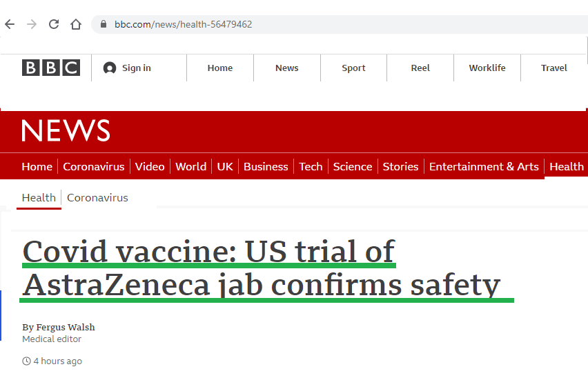This screenshot has height=389, width=588.
Task: Select Entertainment & Arts section
Action: 484,166
